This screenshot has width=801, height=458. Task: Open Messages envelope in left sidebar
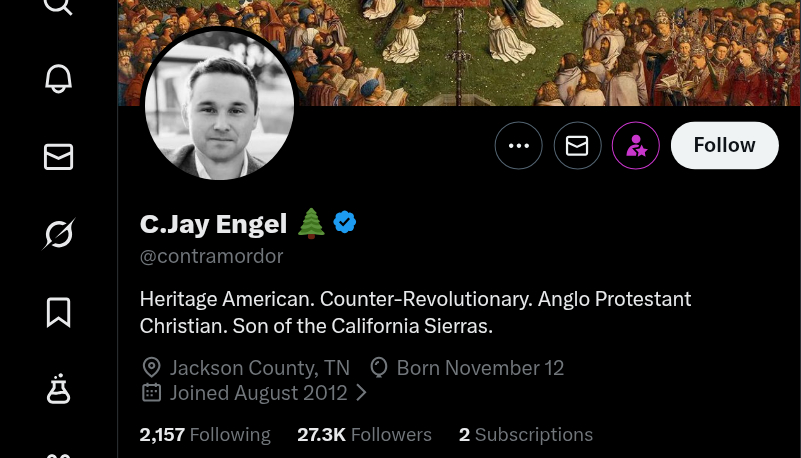coord(58,157)
